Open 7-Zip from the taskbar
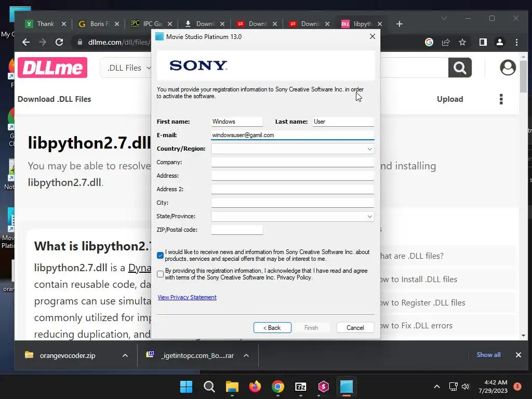Image resolution: width=532 pixels, height=399 pixels. 301,387
